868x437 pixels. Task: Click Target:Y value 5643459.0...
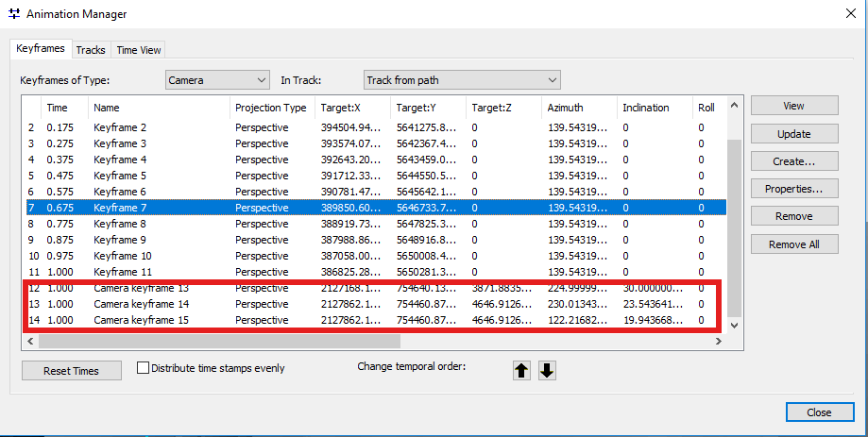[426, 160]
